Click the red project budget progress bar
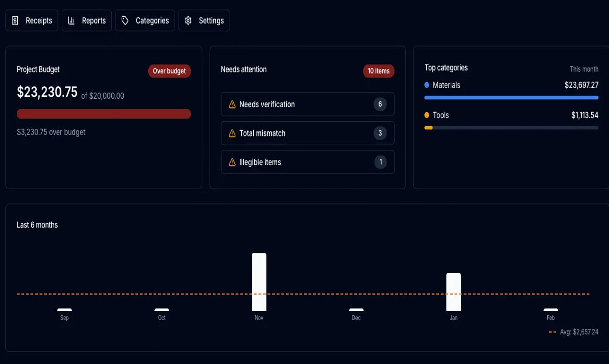The image size is (609, 364). click(x=104, y=114)
